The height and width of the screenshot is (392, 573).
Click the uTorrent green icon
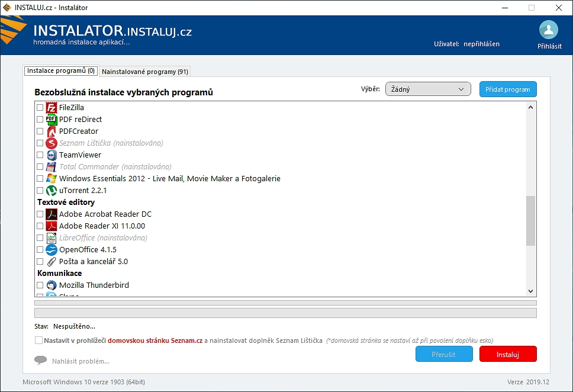pos(51,191)
